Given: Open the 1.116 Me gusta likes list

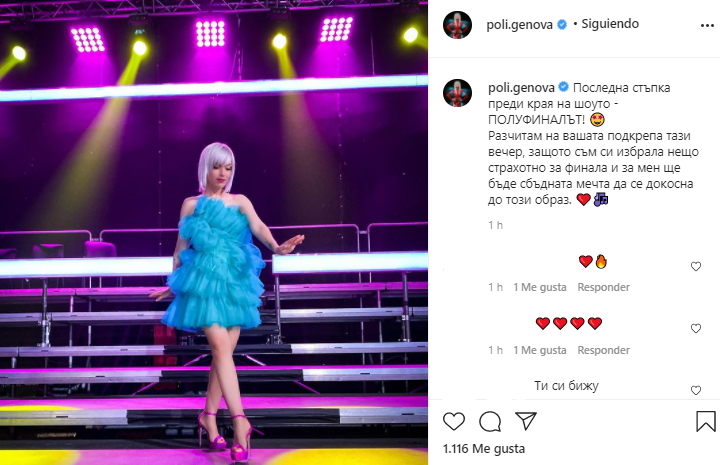Looking at the screenshot, I should tap(484, 448).
